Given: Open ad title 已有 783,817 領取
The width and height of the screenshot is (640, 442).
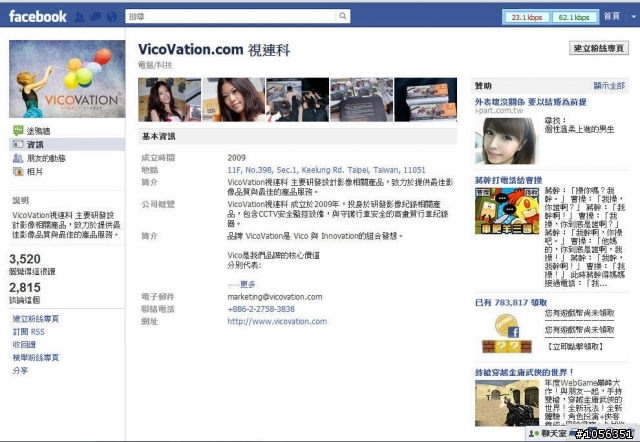Looking at the screenshot, I should pyautogui.click(x=511, y=302).
